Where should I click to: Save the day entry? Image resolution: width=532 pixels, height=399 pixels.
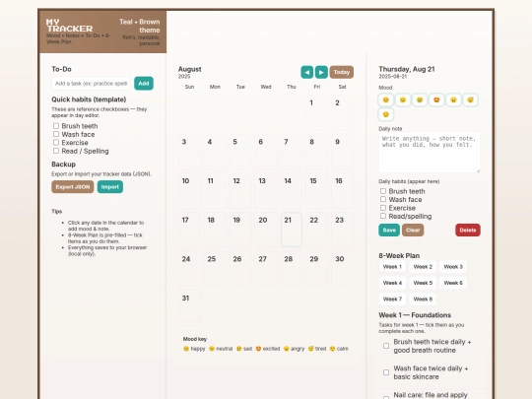pos(389,230)
